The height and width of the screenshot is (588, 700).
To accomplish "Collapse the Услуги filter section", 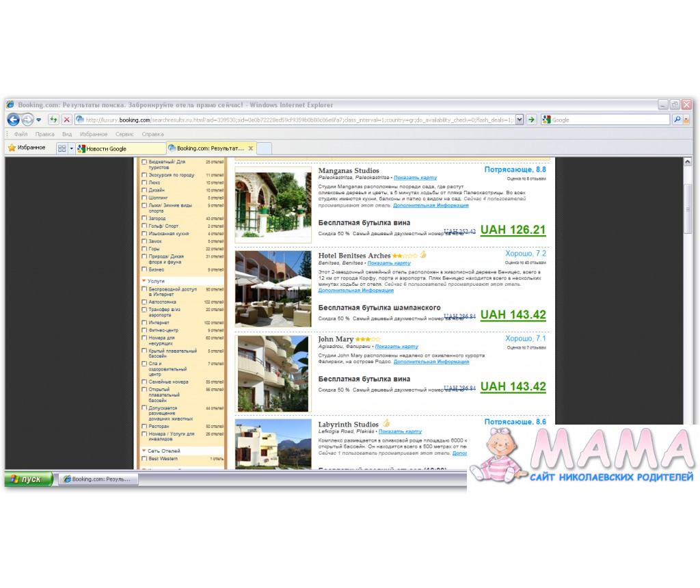I will (x=144, y=281).
